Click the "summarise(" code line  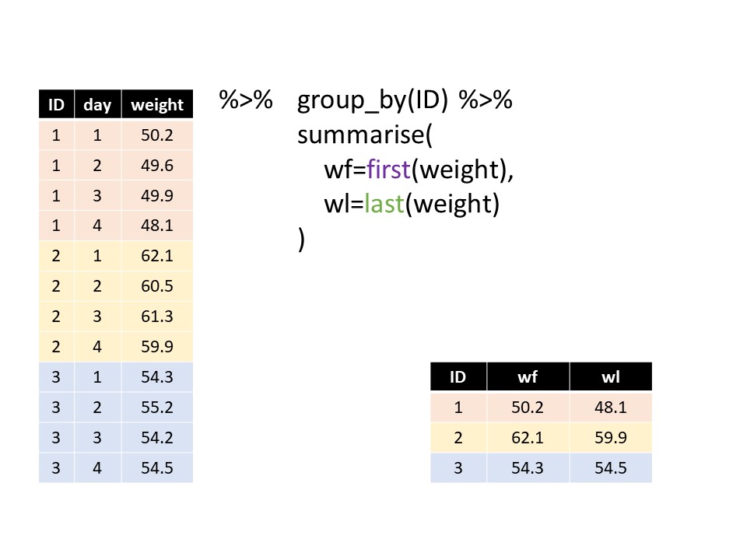click(x=363, y=135)
